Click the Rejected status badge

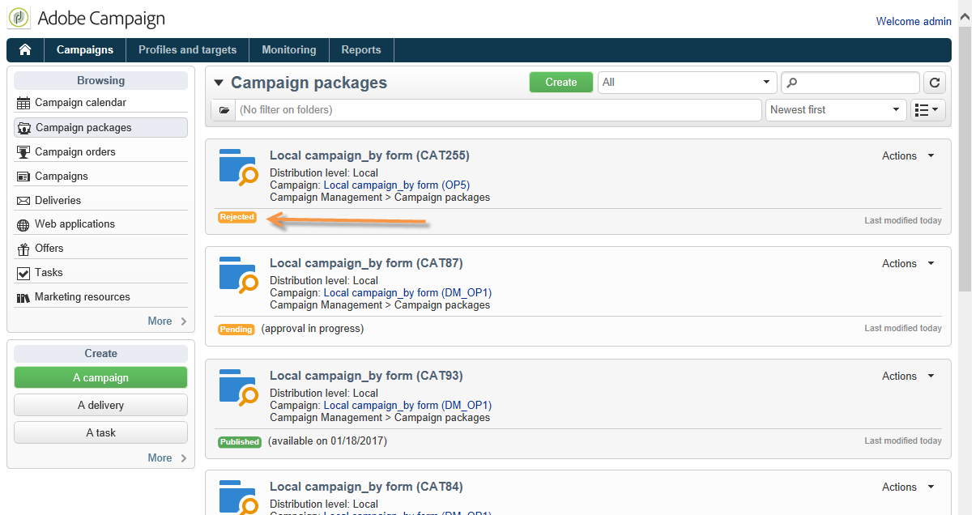(237, 217)
